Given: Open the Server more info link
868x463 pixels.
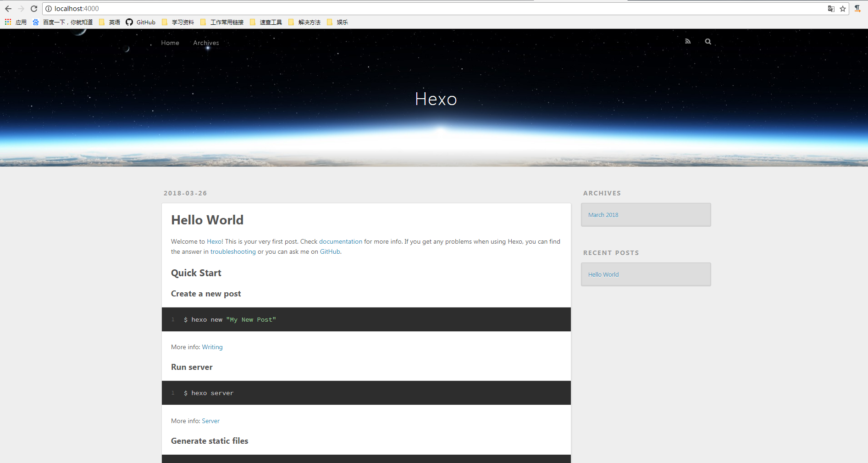Looking at the screenshot, I should click(211, 421).
